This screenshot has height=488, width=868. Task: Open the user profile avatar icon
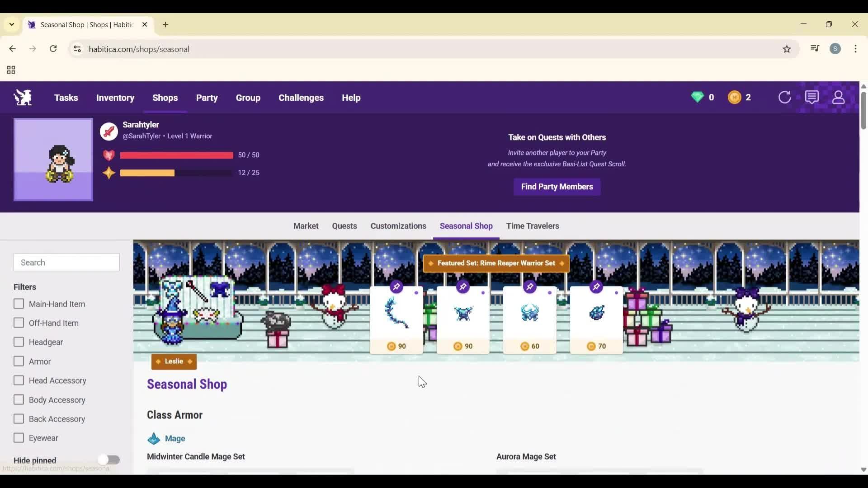[839, 97]
